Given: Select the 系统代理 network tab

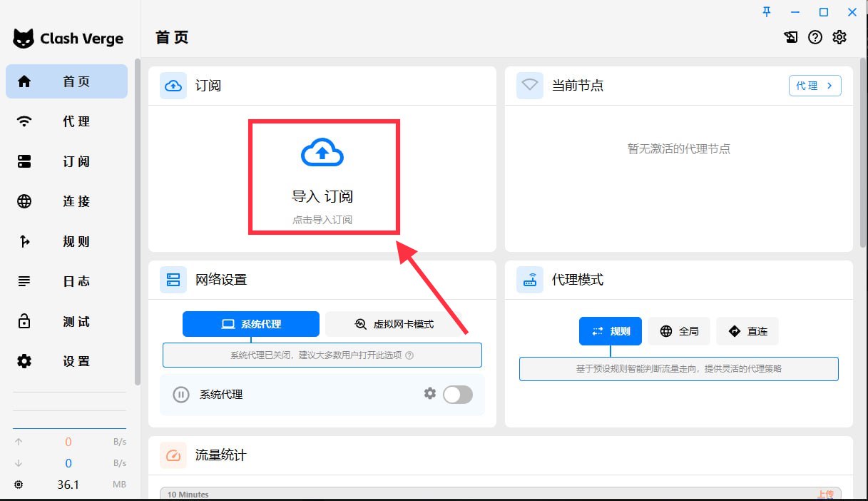Looking at the screenshot, I should click(251, 324).
